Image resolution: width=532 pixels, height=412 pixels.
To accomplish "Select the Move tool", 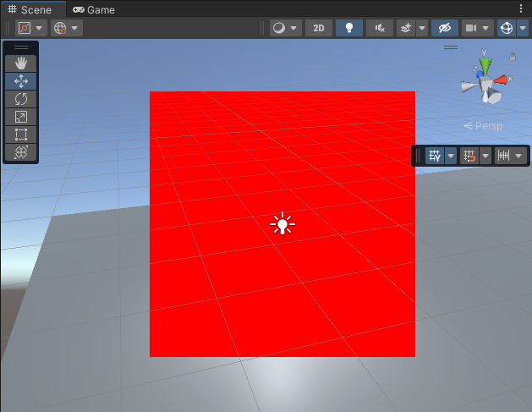I will pos(21,81).
